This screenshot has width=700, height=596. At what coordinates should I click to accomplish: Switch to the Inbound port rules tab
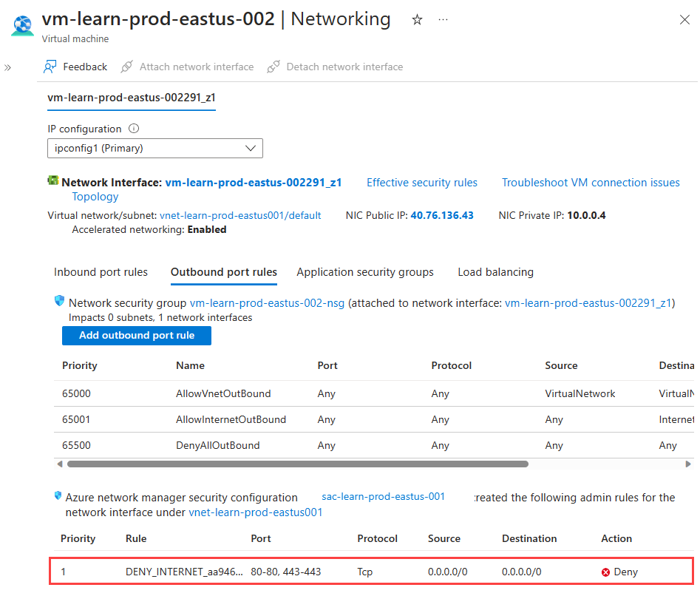[101, 272]
